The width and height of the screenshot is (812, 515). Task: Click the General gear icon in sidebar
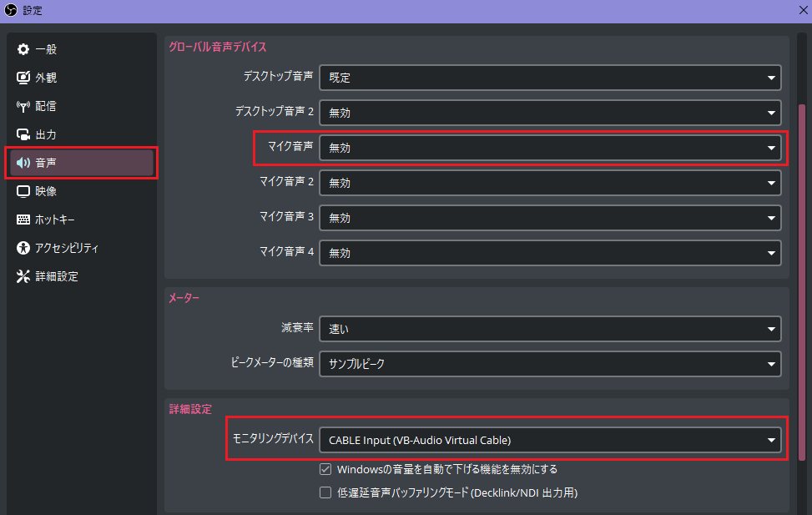pos(23,49)
